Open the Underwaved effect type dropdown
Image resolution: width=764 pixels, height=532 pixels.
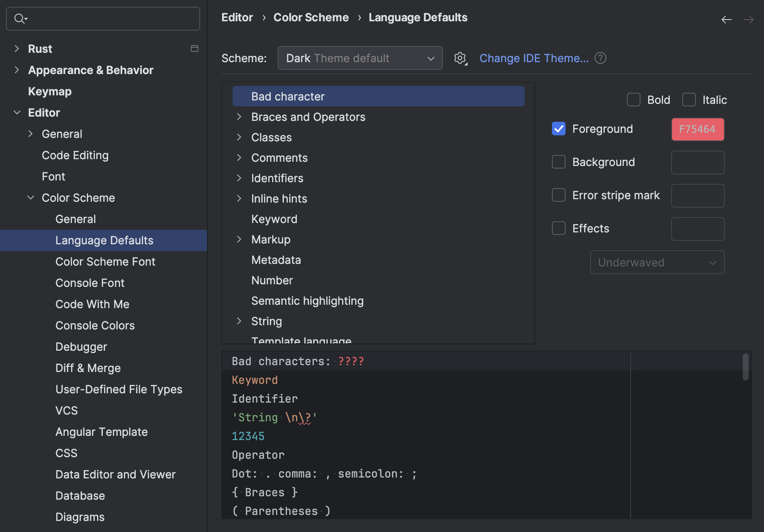(x=657, y=263)
